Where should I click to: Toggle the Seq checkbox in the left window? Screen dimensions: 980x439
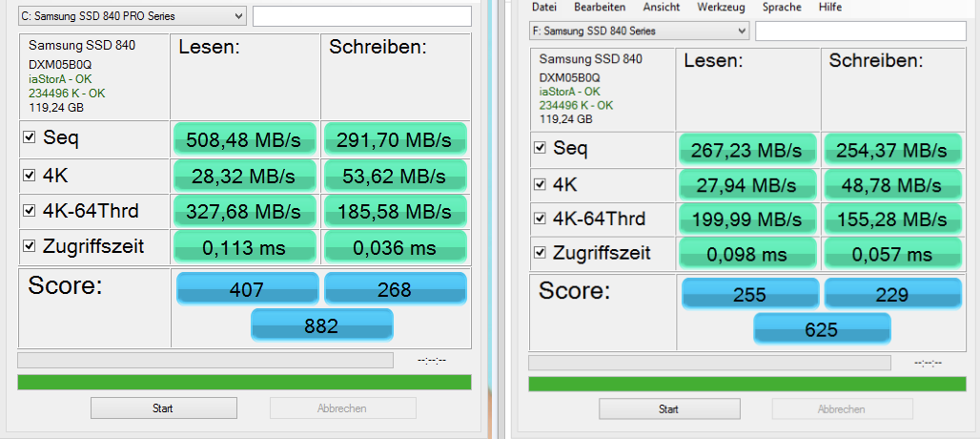tap(29, 138)
